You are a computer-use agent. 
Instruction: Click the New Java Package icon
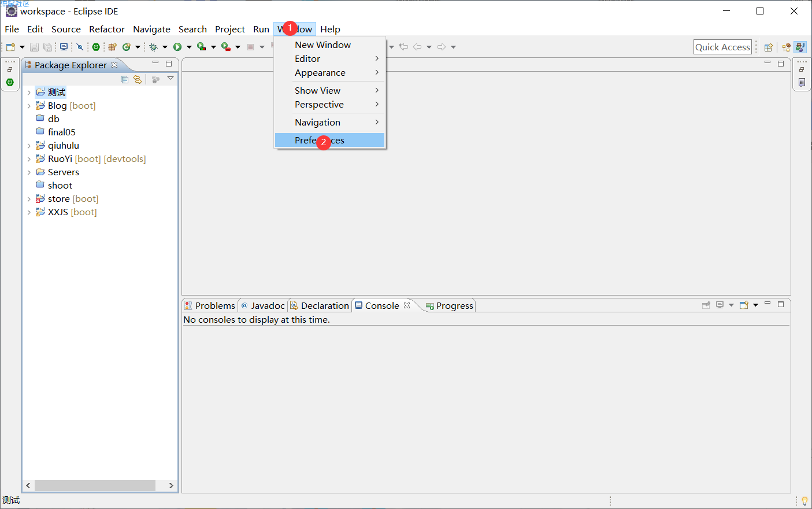click(x=112, y=47)
